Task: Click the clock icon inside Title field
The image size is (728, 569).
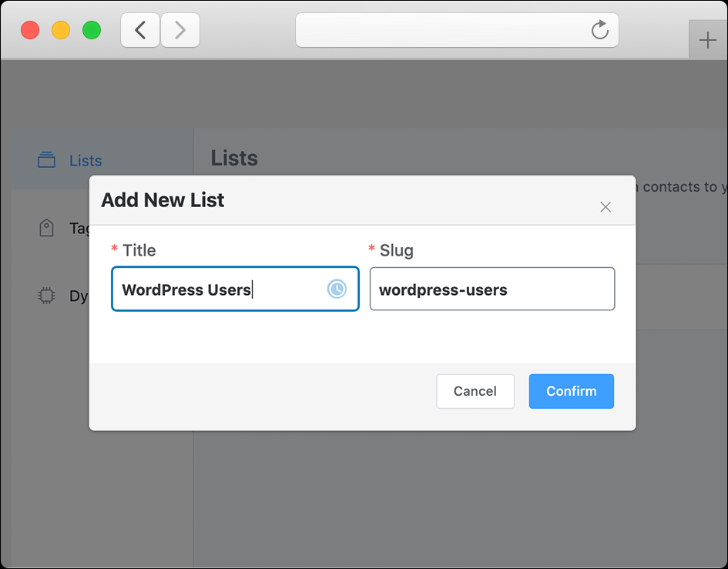Action: pyautogui.click(x=337, y=289)
